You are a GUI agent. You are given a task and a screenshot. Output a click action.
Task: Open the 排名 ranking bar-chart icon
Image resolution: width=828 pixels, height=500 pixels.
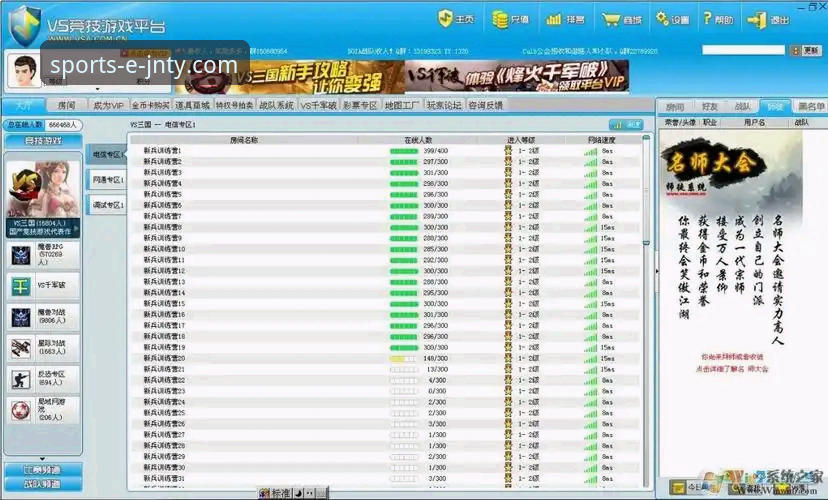coord(553,20)
